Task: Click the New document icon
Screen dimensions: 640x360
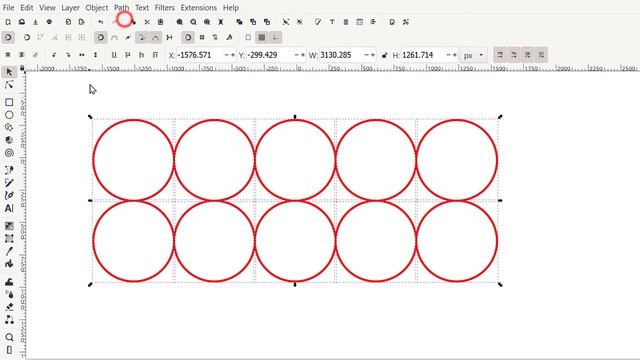Action: (8, 22)
